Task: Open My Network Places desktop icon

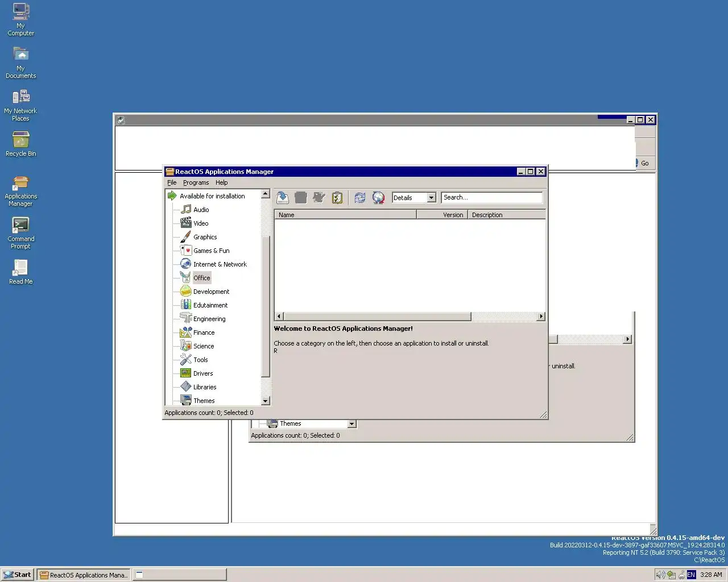Action: coord(21,106)
